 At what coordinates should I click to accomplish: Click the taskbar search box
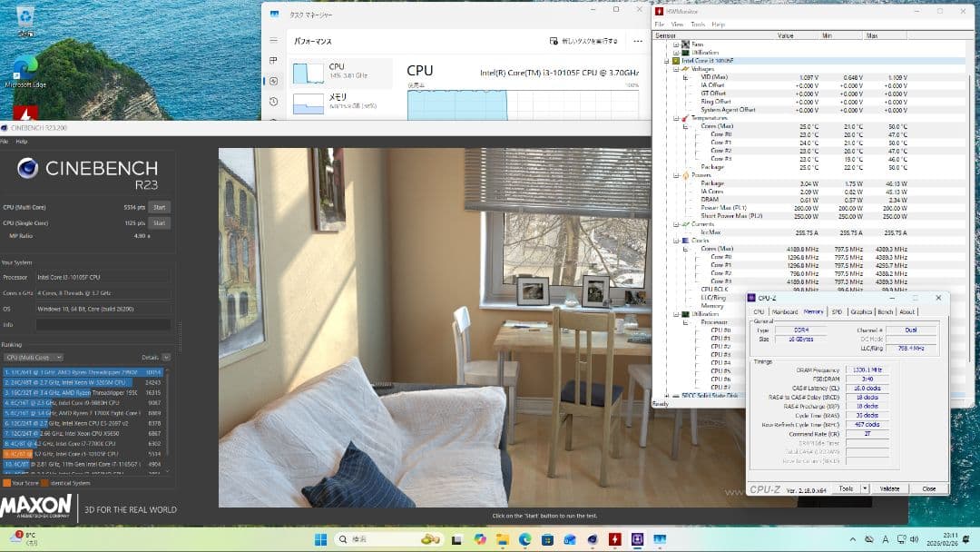click(x=388, y=539)
